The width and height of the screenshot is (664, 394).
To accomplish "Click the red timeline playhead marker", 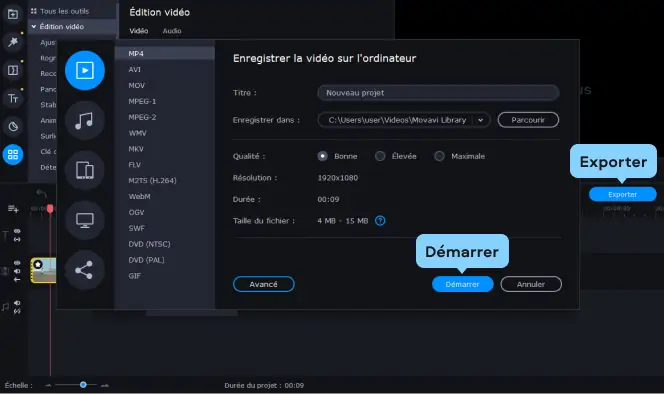I will coord(50,208).
